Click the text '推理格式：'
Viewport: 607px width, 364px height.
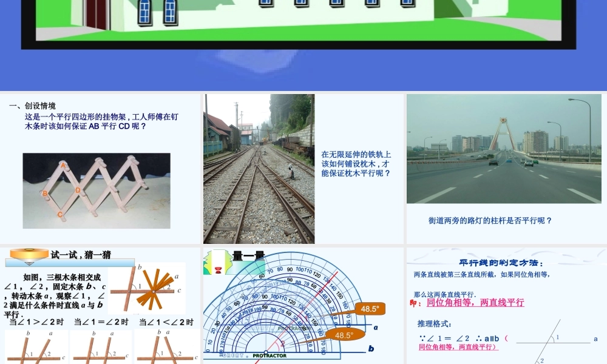435,324
